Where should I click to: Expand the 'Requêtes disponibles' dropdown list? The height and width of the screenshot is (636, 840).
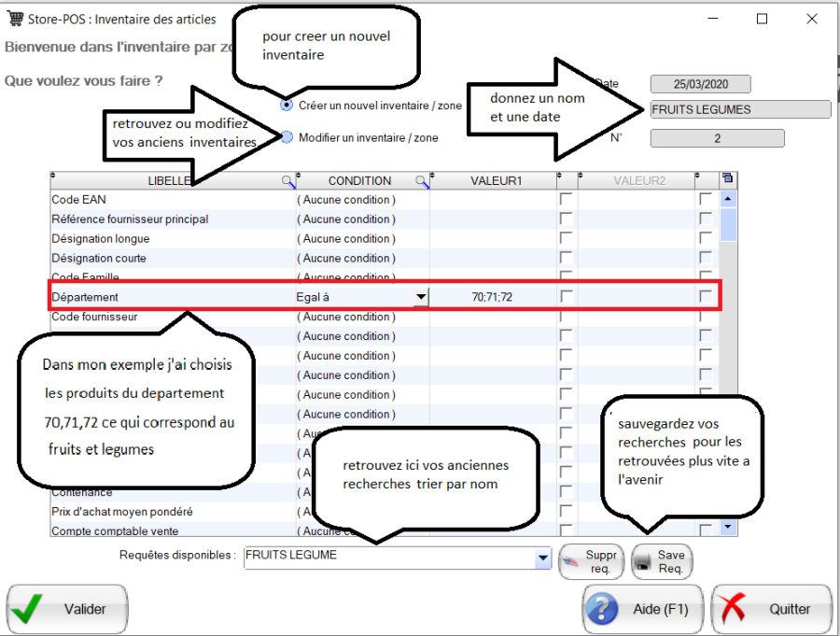point(542,555)
